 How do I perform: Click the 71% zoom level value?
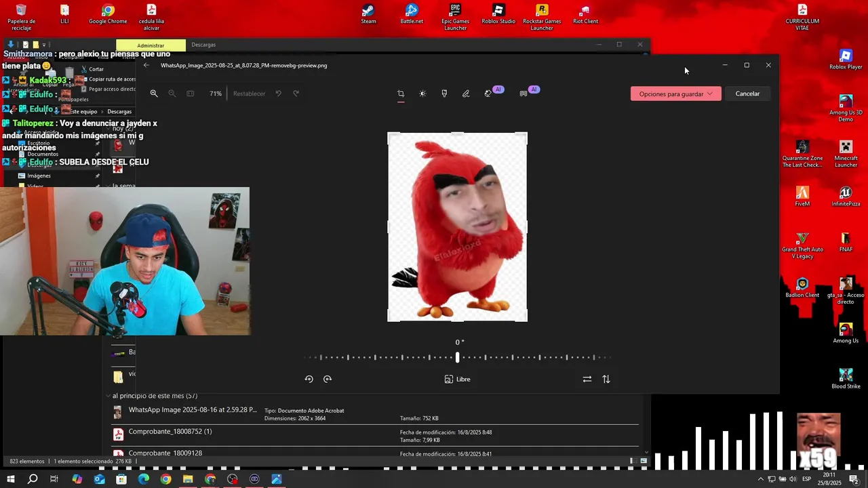(216, 94)
